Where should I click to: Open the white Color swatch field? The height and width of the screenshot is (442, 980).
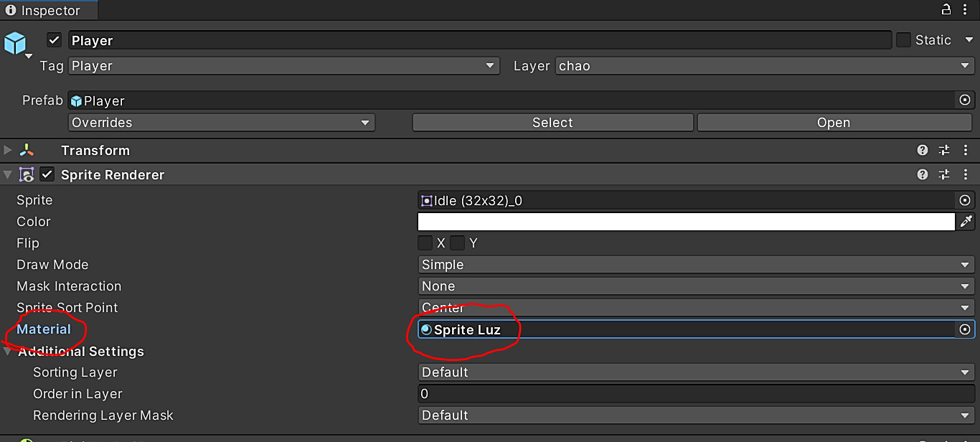(x=686, y=222)
